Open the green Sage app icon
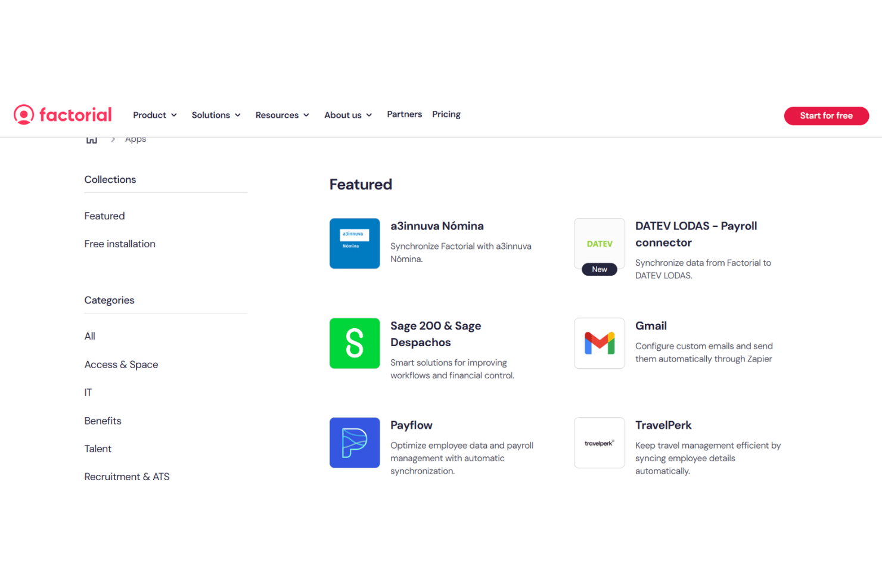 coord(355,343)
